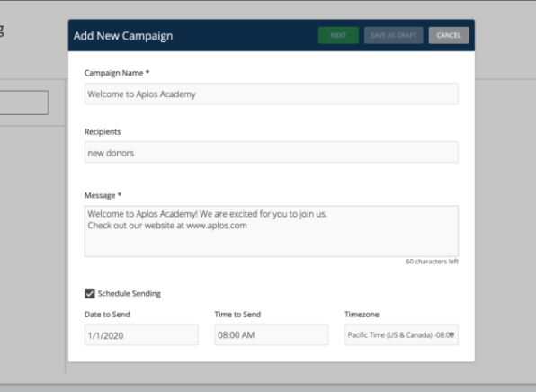Viewport: 536px width, 392px height.
Task: Click the 'Date to Send' label
Action: pyautogui.click(x=107, y=315)
